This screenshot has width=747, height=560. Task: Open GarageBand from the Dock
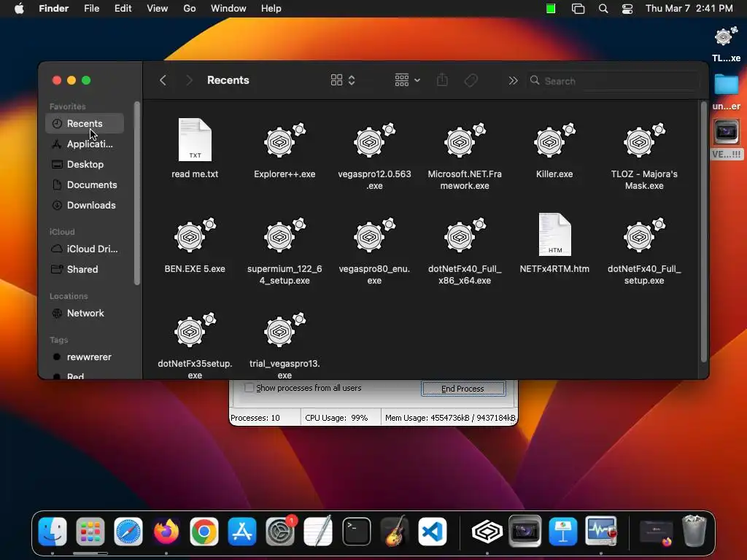[x=395, y=531]
